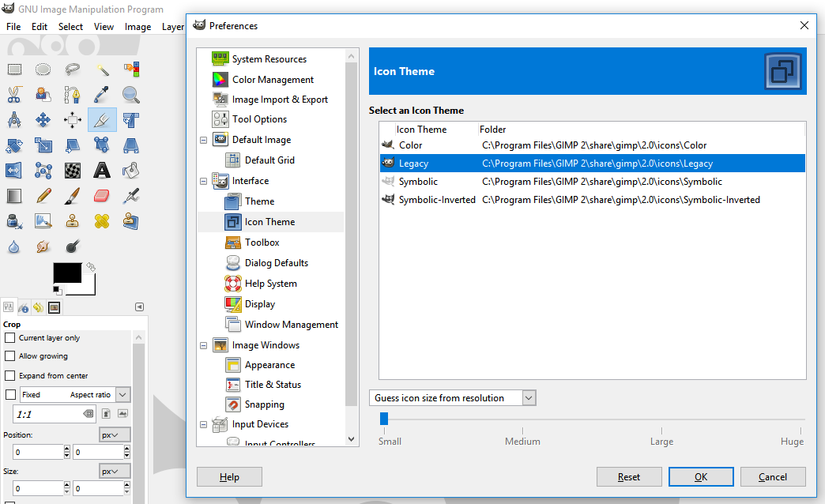Select the Fuzzy Select magic wand tool
The width and height of the screenshot is (825, 504).
click(x=102, y=70)
